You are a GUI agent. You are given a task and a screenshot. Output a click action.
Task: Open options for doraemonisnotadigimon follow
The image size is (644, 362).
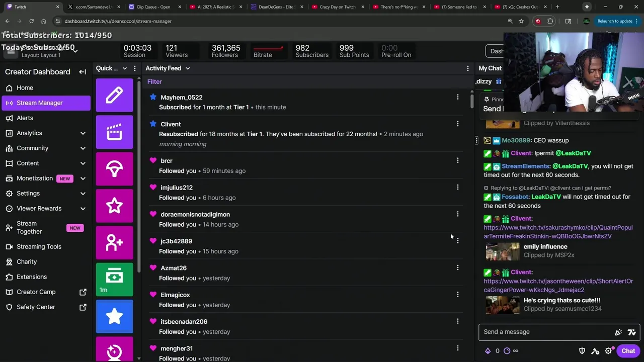458,214
